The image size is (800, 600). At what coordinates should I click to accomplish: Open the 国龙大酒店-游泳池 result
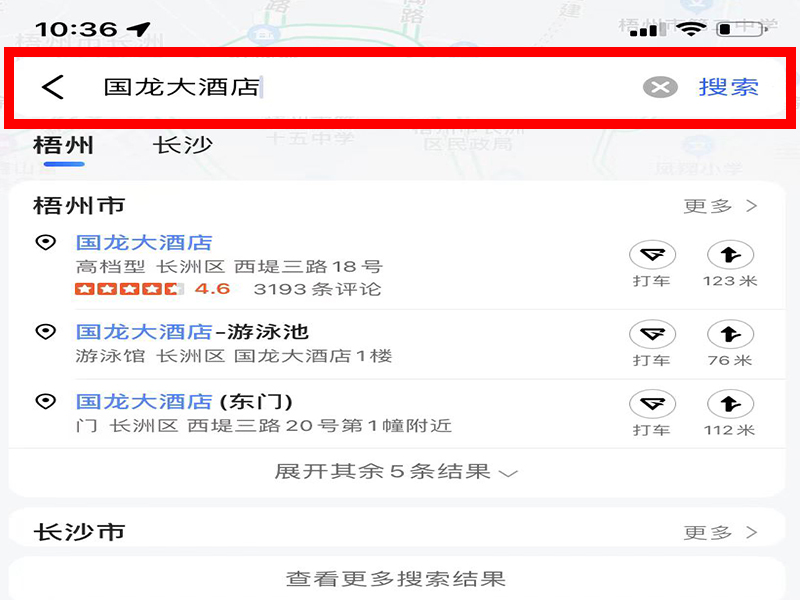(x=192, y=332)
